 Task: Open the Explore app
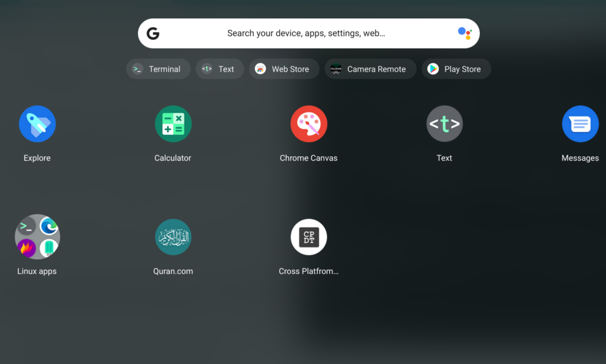[x=37, y=124]
